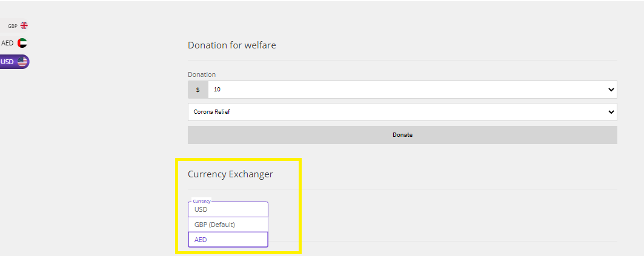The width and height of the screenshot is (644, 256).
Task: Click the small floating Currency label
Action: [x=202, y=202]
